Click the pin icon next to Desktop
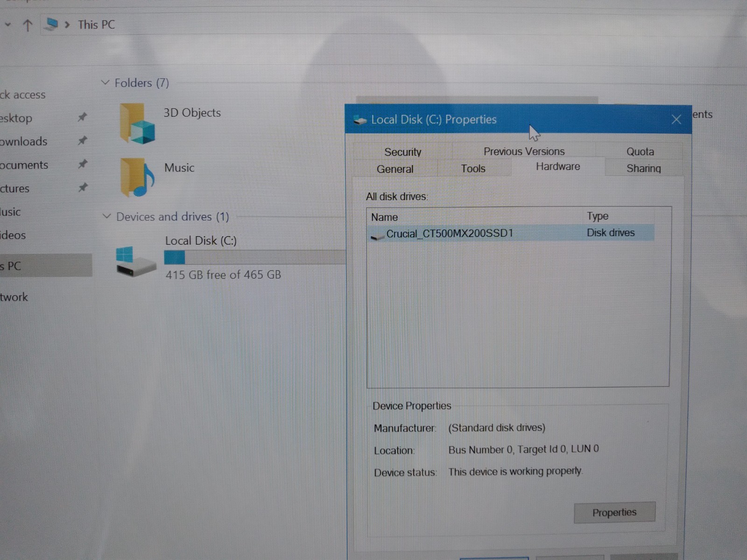The width and height of the screenshot is (747, 560). [x=82, y=117]
